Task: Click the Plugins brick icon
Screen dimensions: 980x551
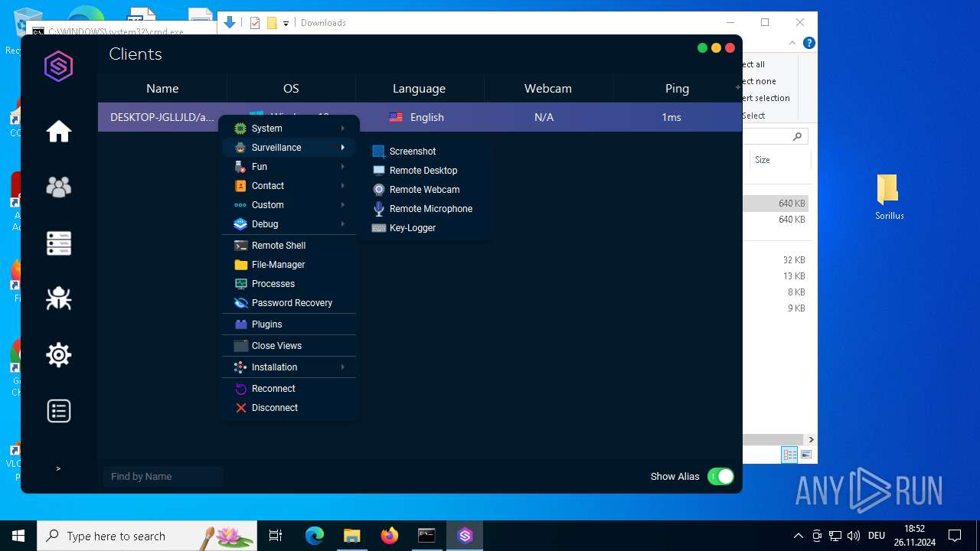Action: (x=240, y=324)
